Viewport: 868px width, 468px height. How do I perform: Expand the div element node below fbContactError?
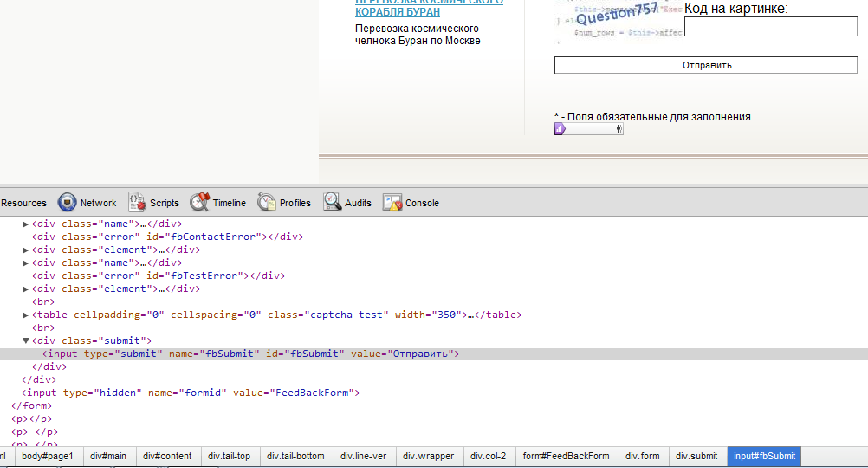pyautogui.click(x=25, y=250)
